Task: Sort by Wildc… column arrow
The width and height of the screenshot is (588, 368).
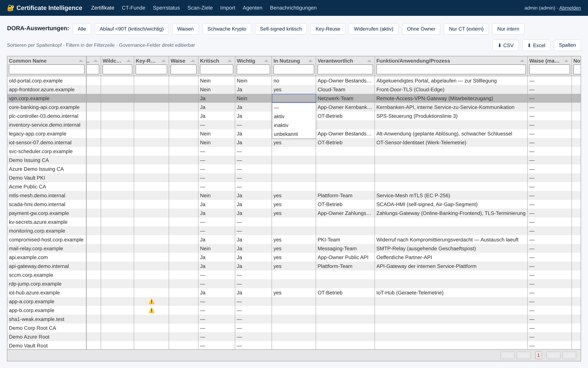Action: tap(129, 61)
